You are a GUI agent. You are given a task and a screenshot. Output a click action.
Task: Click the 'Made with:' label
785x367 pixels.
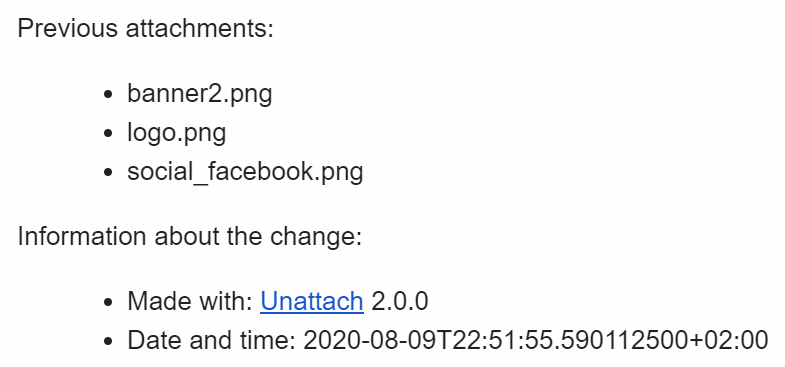click(190, 301)
